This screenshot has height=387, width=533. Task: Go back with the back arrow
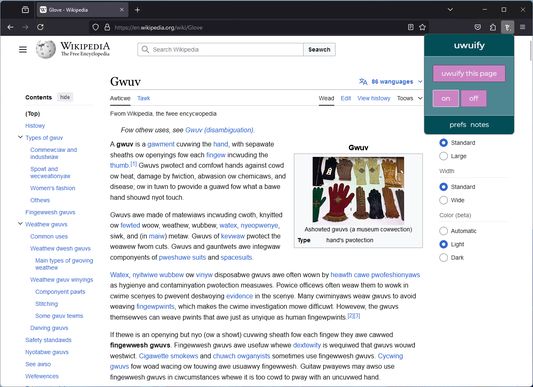tap(10, 27)
